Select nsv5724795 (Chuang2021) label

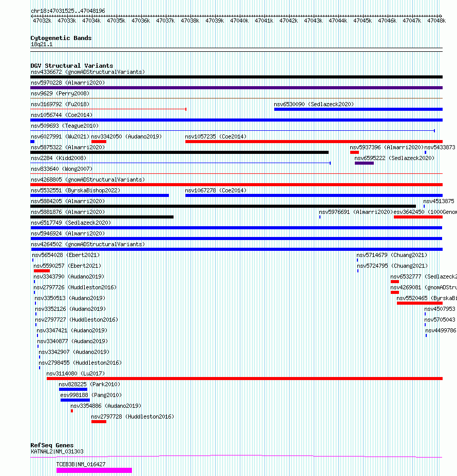(x=392, y=266)
